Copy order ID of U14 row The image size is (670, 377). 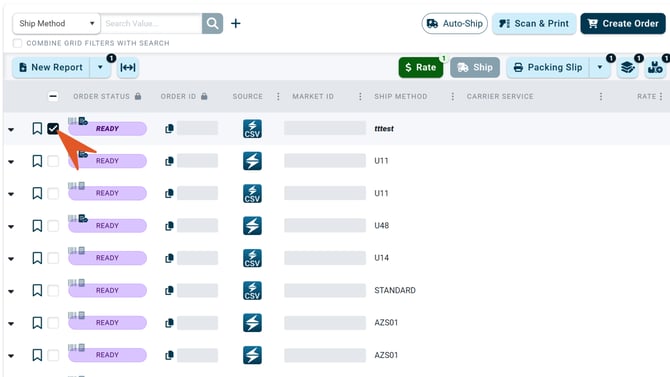point(169,258)
